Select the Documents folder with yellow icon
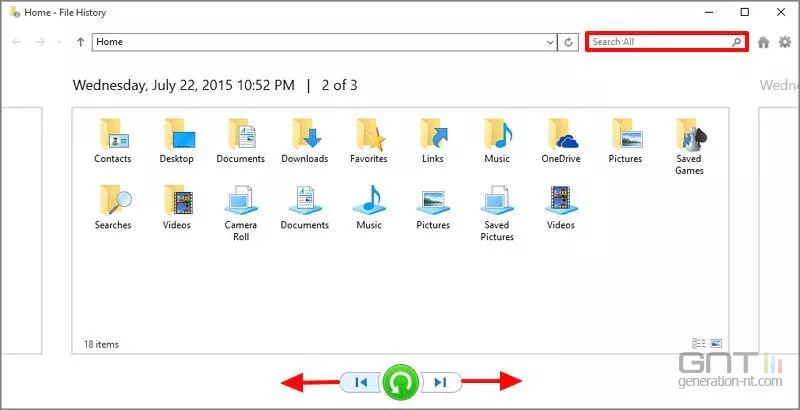Screen dimensions: 800x410 pyautogui.click(x=241, y=141)
